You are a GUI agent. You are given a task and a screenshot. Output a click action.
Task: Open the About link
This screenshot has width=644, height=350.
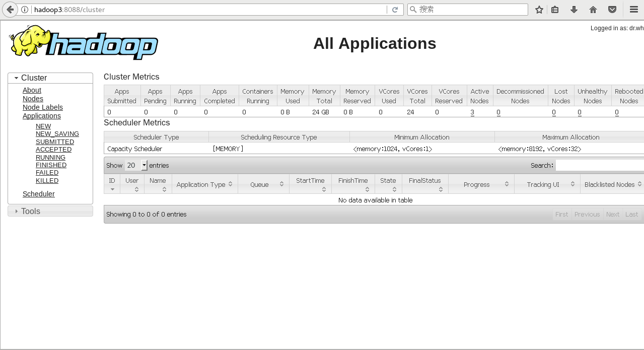(x=32, y=91)
